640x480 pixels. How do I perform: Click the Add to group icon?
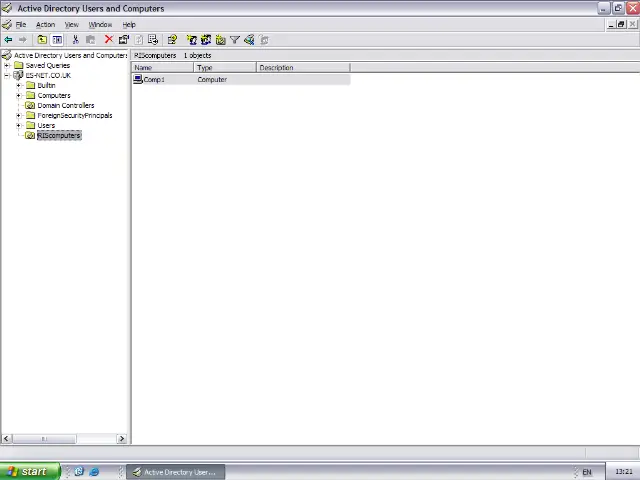point(264,40)
